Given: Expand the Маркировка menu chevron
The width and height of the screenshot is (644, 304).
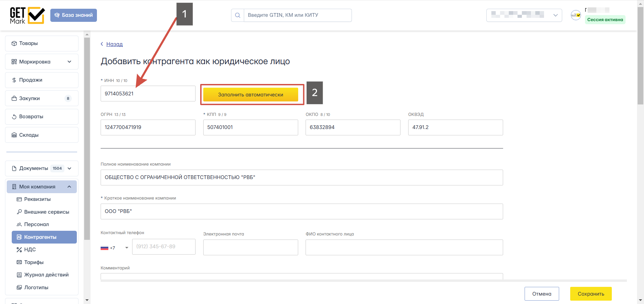Looking at the screenshot, I should (69, 62).
